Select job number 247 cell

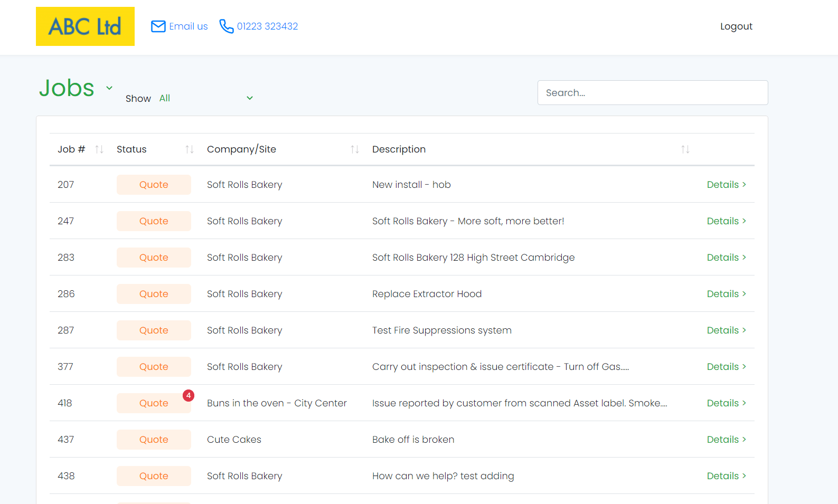point(66,221)
